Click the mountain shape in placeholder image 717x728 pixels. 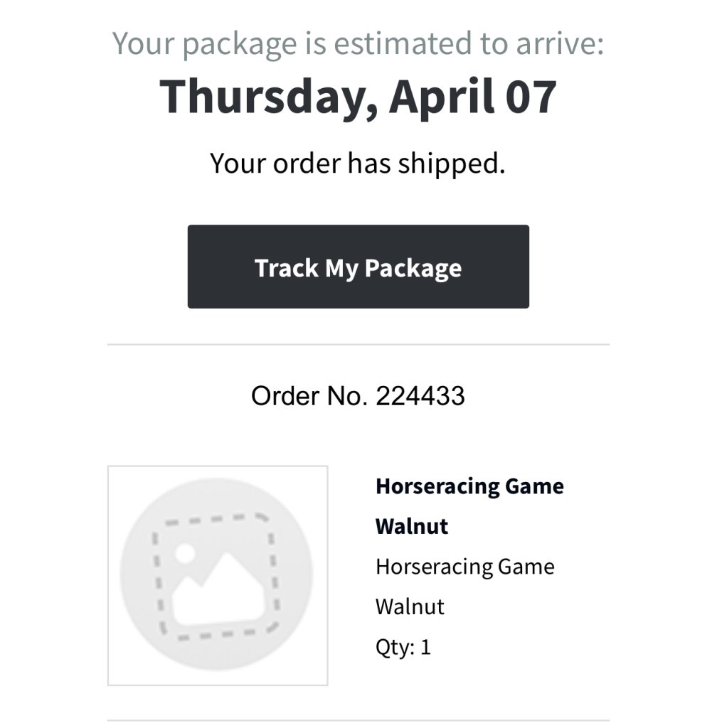click(222, 589)
